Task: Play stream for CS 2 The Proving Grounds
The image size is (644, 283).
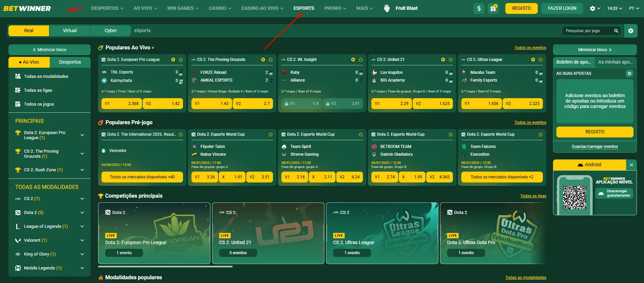Action: click(x=263, y=60)
